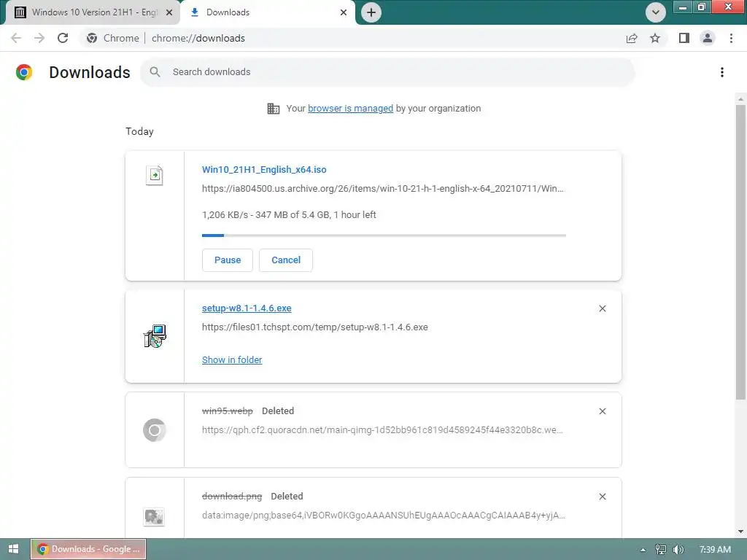This screenshot has height=560, width=747.
Task: Open the tab search dropdown arrow
Action: pos(656,12)
